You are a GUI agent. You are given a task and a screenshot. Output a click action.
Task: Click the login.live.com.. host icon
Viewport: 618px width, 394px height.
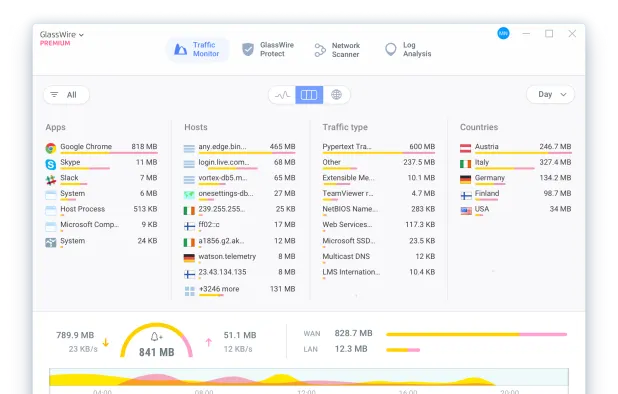pos(189,164)
